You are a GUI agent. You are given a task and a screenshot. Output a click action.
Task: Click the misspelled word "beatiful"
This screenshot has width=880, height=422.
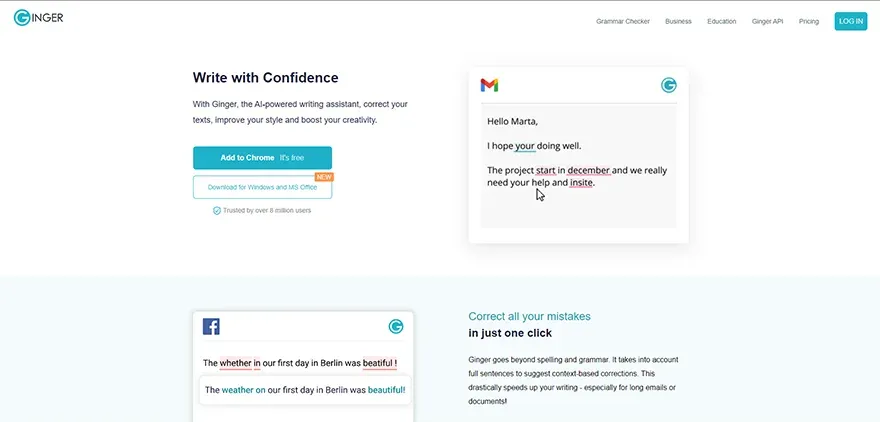point(378,363)
